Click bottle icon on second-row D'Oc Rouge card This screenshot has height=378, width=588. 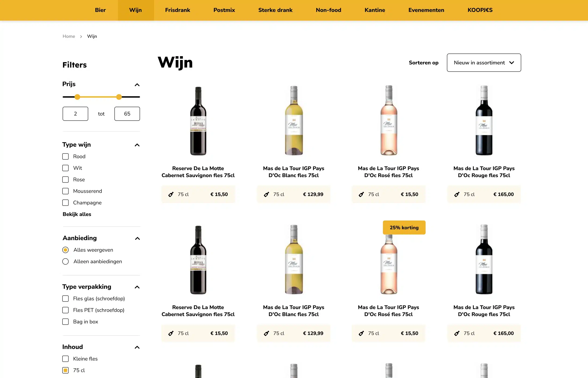point(457,333)
